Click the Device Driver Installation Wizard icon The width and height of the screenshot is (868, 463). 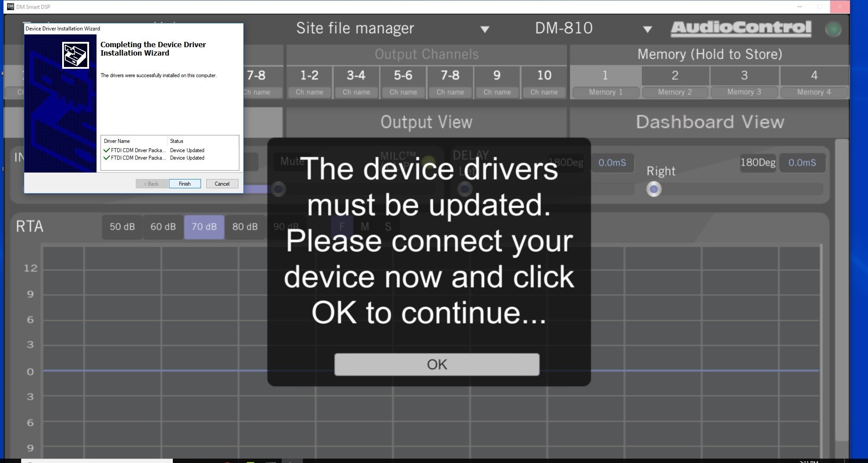pyautogui.click(x=75, y=55)
